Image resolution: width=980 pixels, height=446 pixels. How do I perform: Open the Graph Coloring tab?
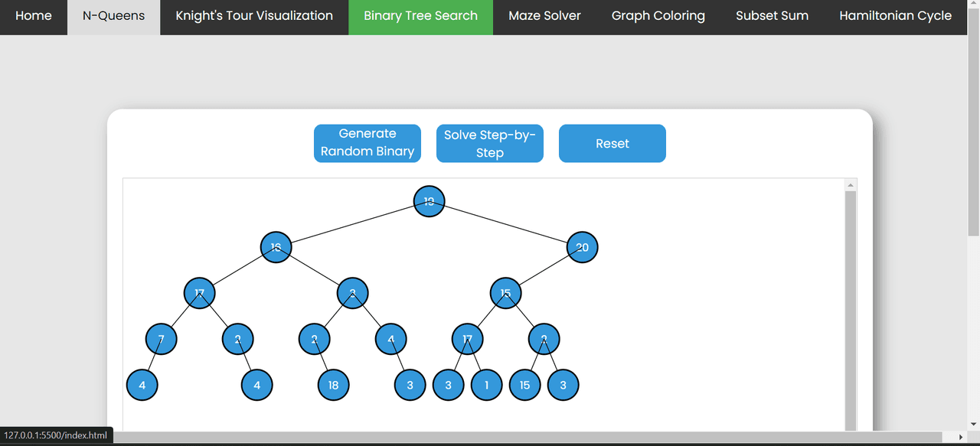658,16
